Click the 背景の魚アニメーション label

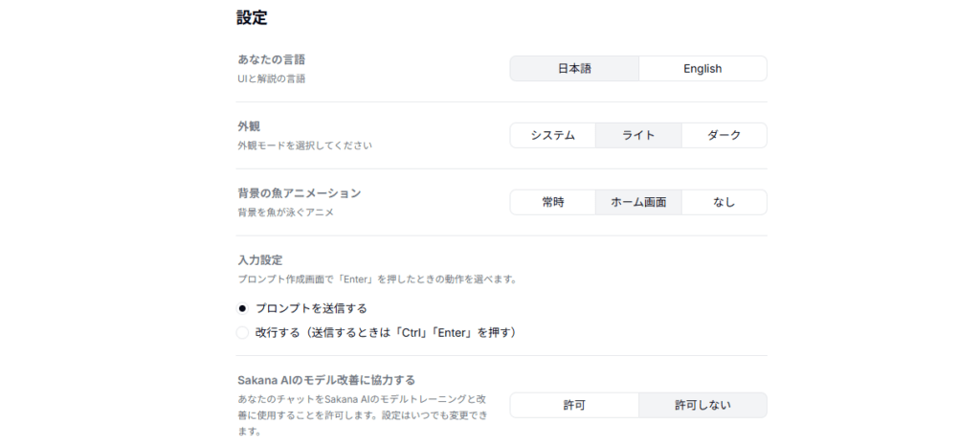click(x=300, y=193)
